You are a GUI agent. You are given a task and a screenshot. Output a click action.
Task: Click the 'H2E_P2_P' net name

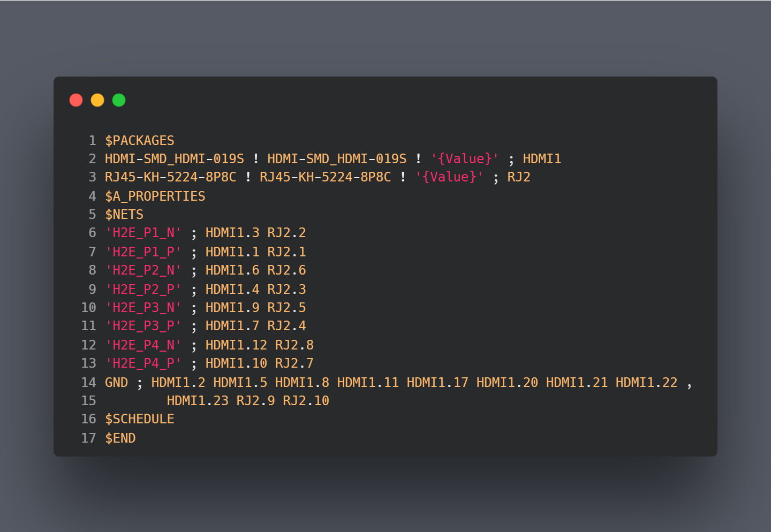[143, 290]
